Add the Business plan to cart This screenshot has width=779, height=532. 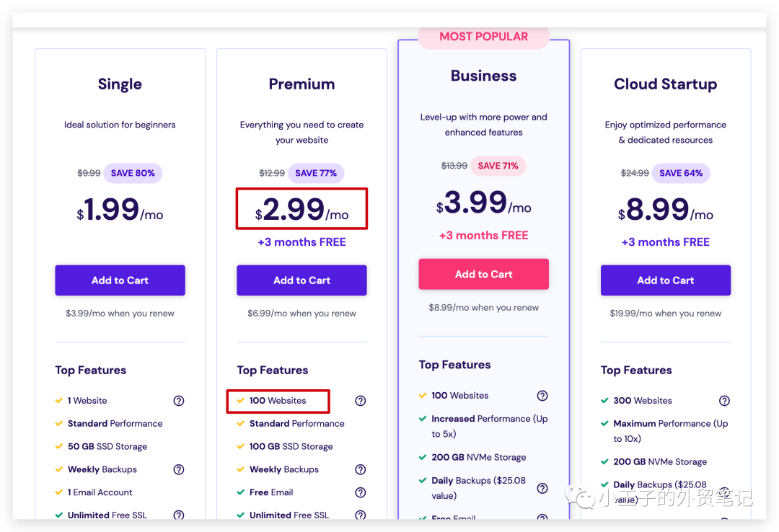[x=483, y=274]
